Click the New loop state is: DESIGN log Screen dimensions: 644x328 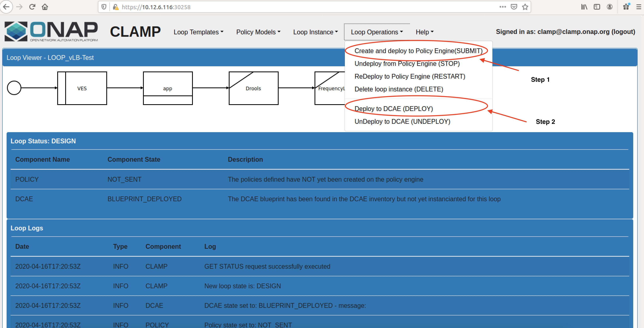click(243, 286)
